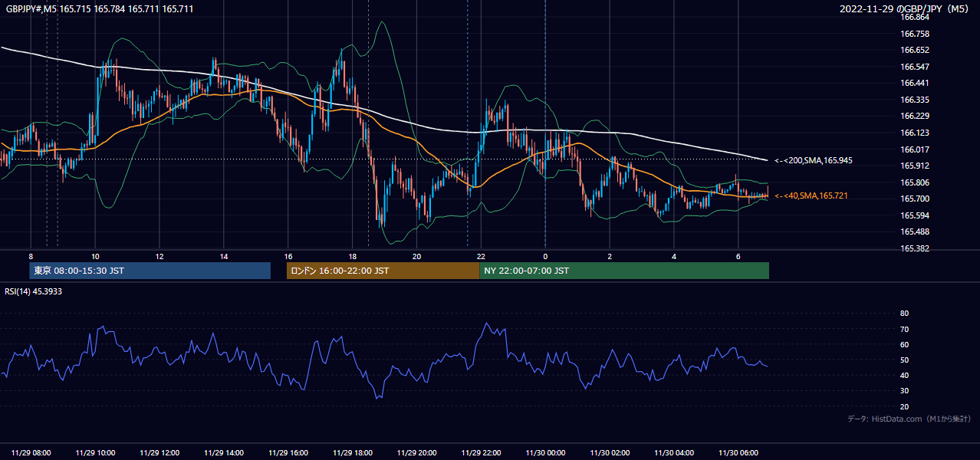The height and width of the screenshot is (460, 980).
Task: Click hour label 16 on price chart axis
Action: point(288,256)
